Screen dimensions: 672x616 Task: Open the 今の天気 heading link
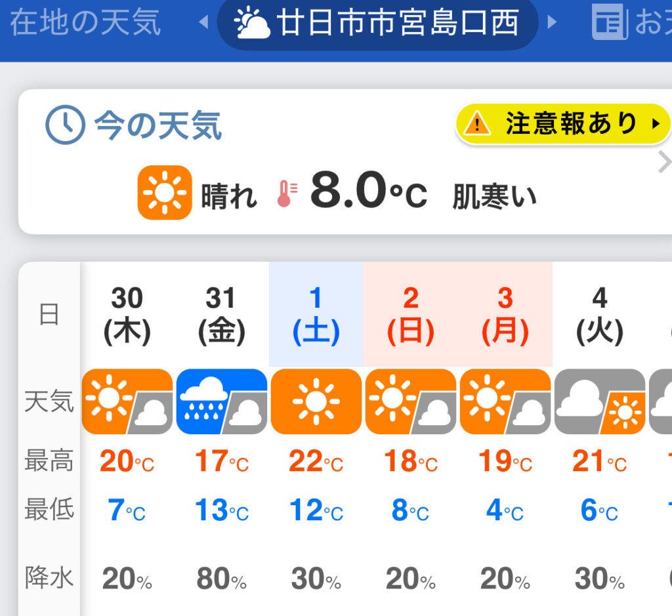click(157, 125)
